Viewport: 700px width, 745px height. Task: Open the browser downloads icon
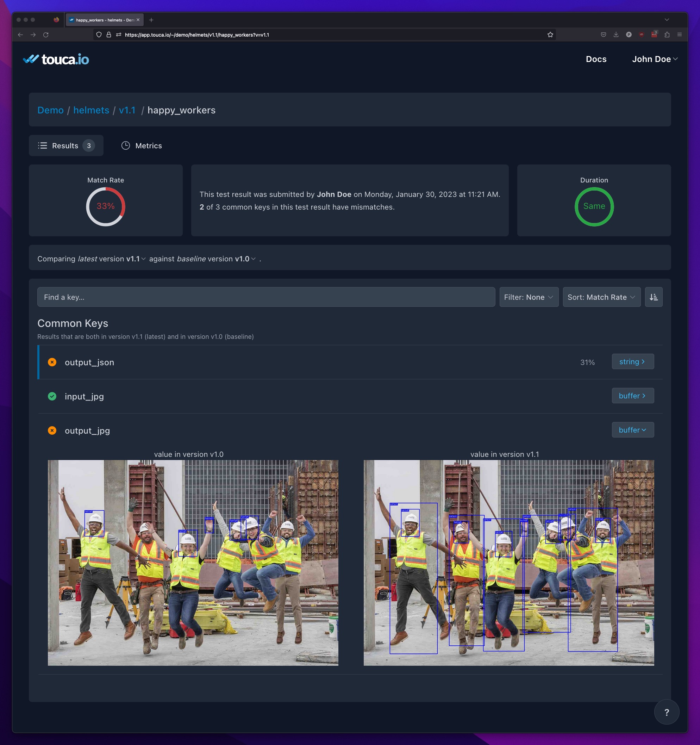tap(616, 35)
